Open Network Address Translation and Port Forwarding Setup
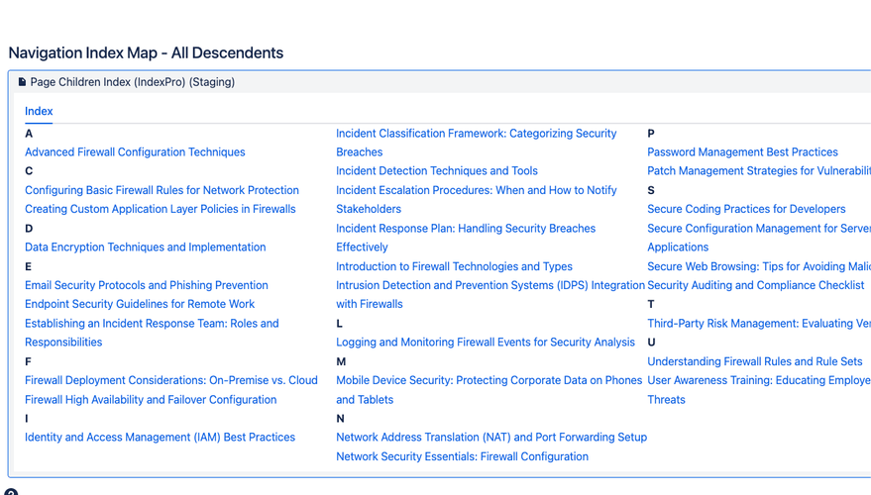Screen dimensions: 871x495 point(491,437)
